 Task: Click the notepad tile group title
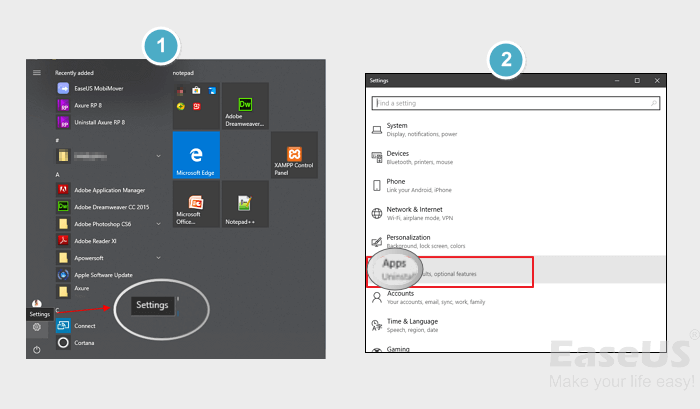point(183,73)
